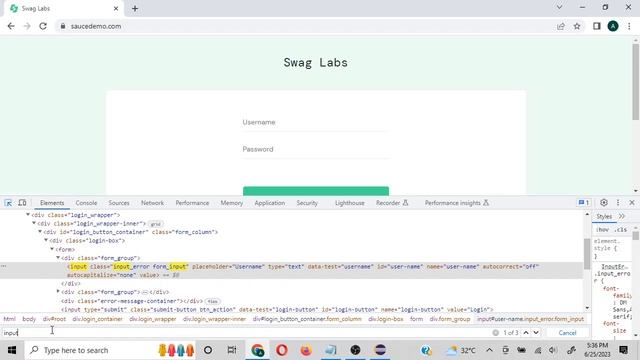Clear the DevTools search text icon
Image resolution: width=640 pixels, height=360 pixels.
tap(496, 333)
